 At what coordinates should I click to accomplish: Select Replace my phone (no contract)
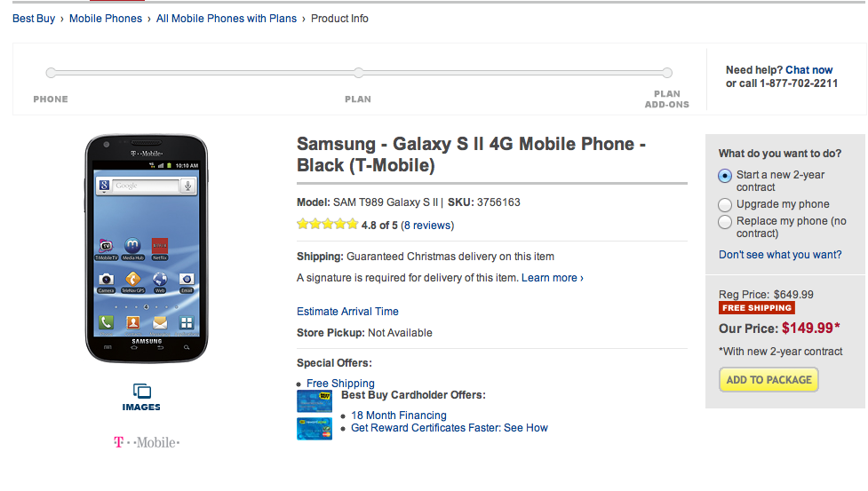(x=725, y=221)
